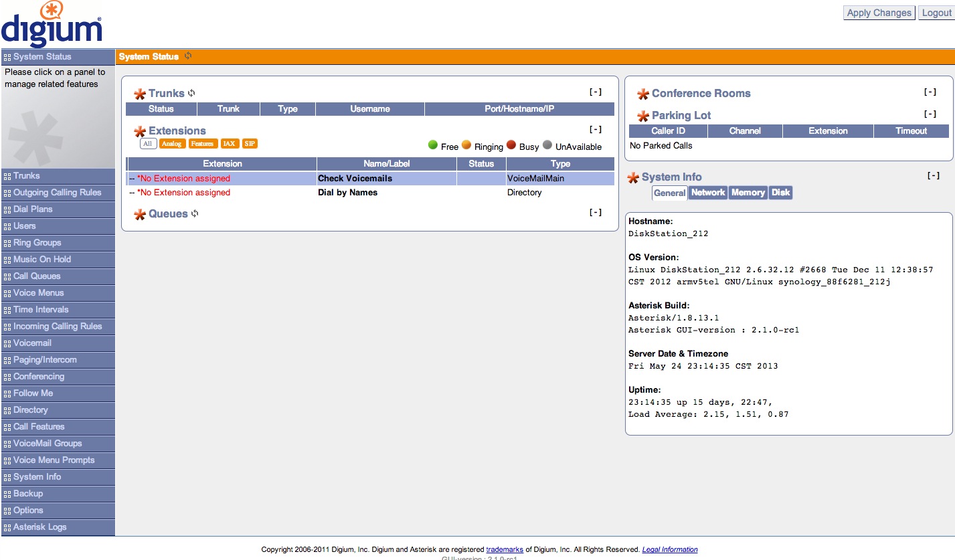The height and width of the screenshot is (560, 955).
Task: Open Ring Groups in the sidebar
Action: 58,243
